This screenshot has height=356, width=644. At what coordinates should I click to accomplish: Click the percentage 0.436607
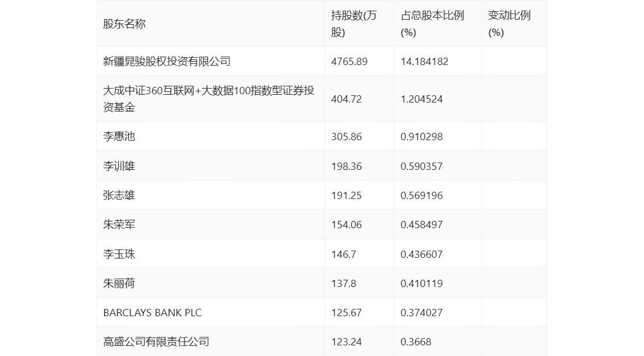tap(421, 254)
